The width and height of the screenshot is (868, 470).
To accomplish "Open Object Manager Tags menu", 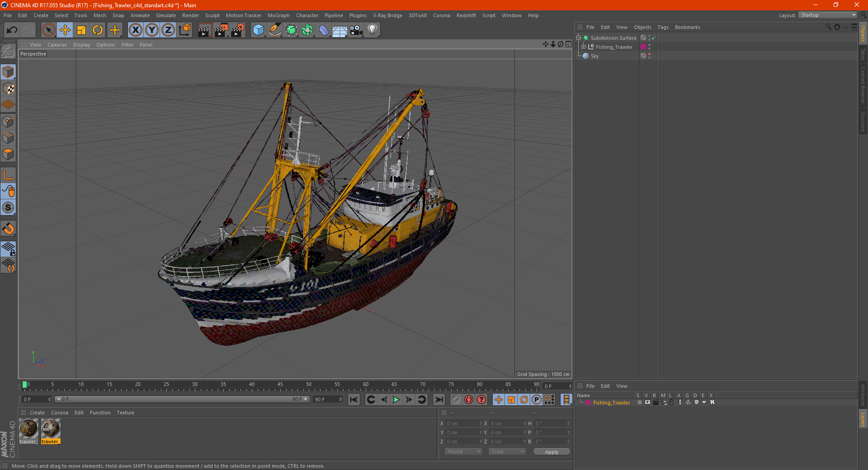I will [x=663, y=27].
